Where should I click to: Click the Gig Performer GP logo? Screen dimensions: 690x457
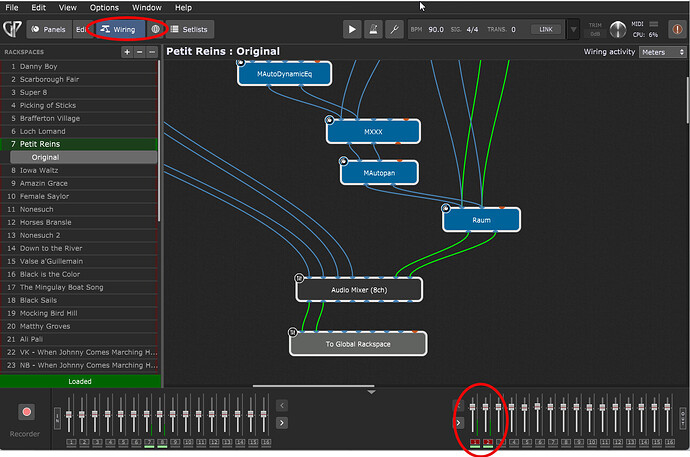click(x=12, y=29)
